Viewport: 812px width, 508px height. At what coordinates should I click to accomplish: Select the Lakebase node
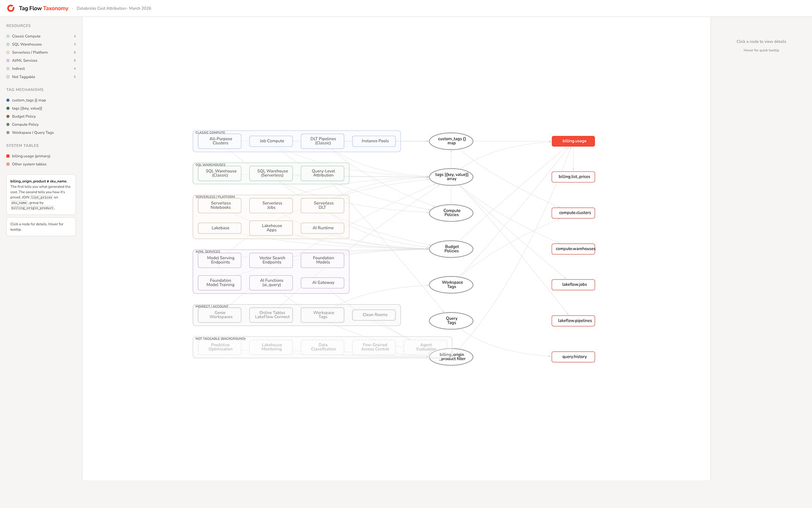[x=220, y=228]
